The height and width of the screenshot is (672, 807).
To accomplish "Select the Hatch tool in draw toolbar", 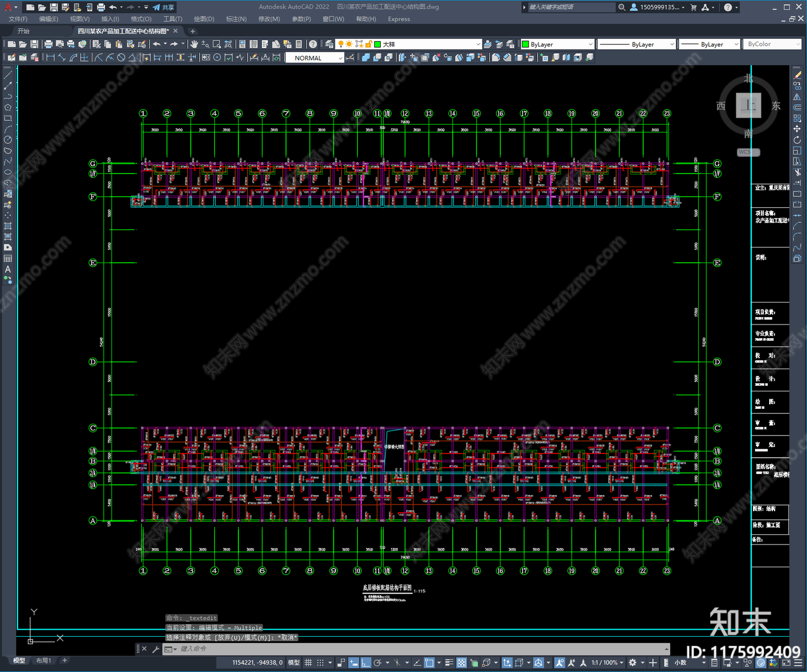I will [8, 226].
